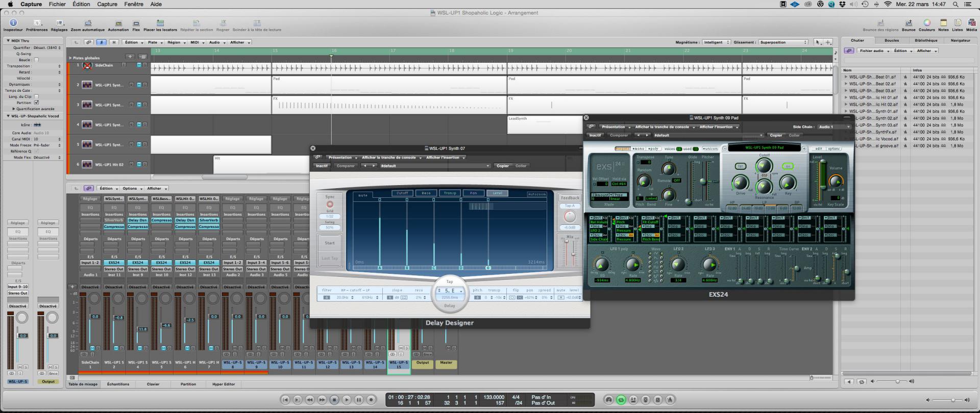The height and width of the screenshot is (413, 980).
Task: Switch to the Clavier editor tab
Action: (153, 384)
